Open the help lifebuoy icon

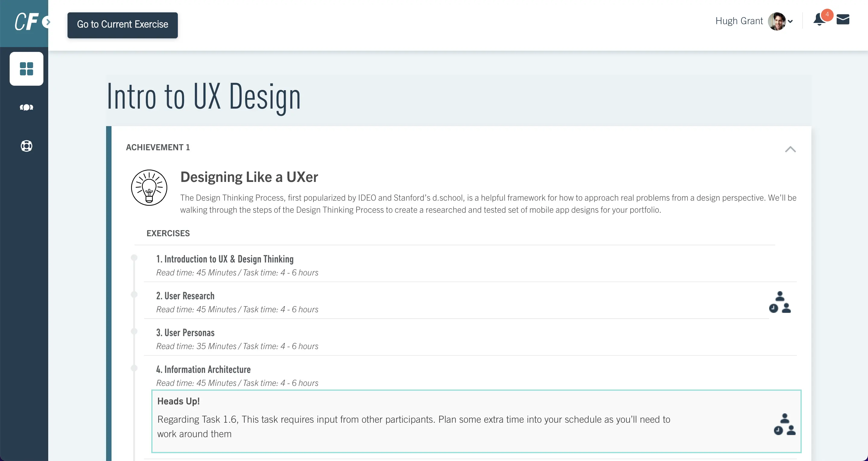coord(26,146)
